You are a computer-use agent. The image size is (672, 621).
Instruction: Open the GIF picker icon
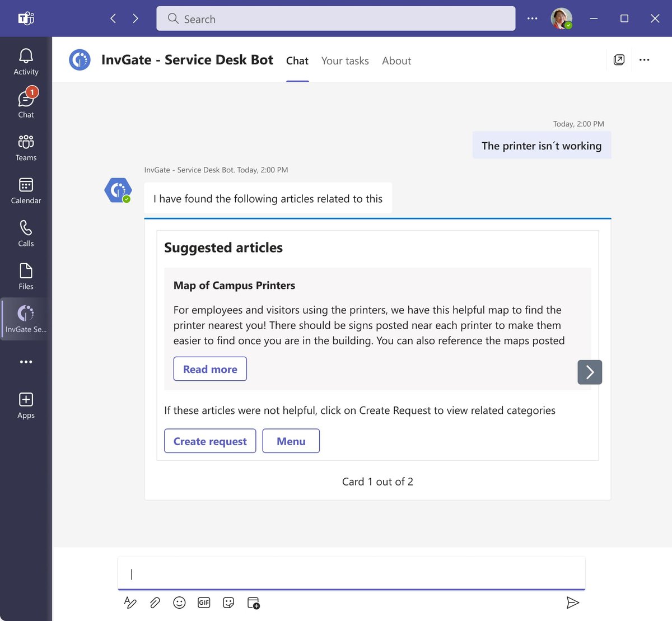204,603
